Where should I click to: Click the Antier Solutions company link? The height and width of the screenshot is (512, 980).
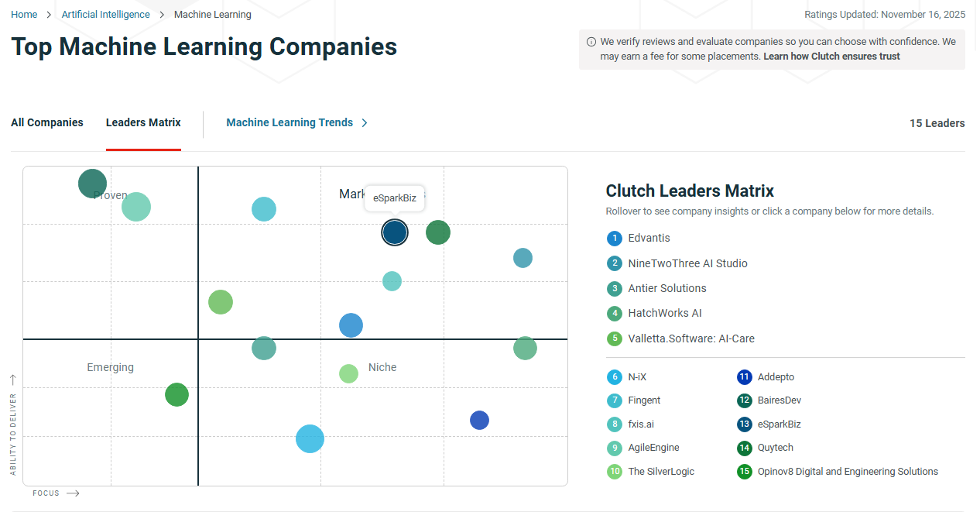666,288
